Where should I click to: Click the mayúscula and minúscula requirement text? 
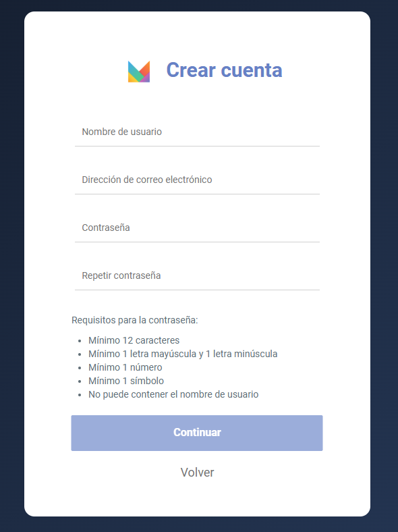[183, 354]
